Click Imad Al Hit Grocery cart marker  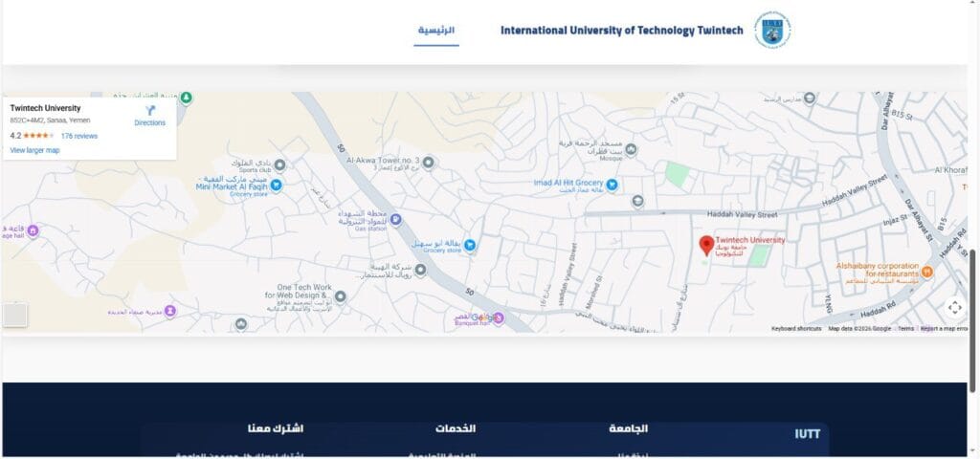click(x=612, y=185)
